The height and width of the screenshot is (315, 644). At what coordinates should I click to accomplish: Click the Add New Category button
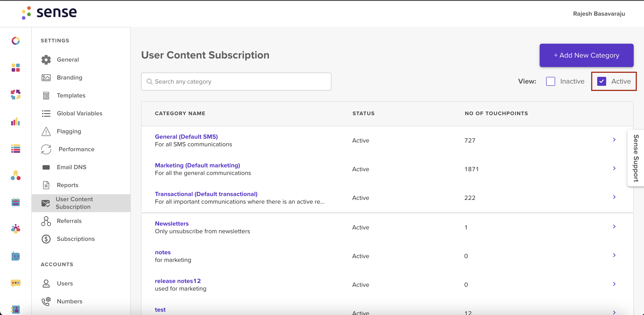tap(586, 55)
